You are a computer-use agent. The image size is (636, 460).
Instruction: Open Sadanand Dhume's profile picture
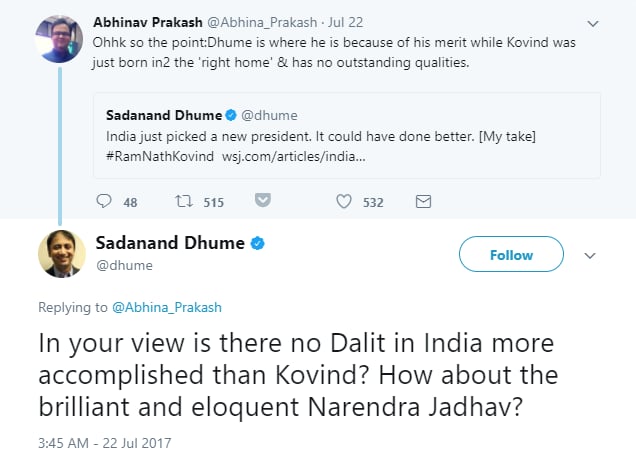pyautogui.click(x=61, y=254)
